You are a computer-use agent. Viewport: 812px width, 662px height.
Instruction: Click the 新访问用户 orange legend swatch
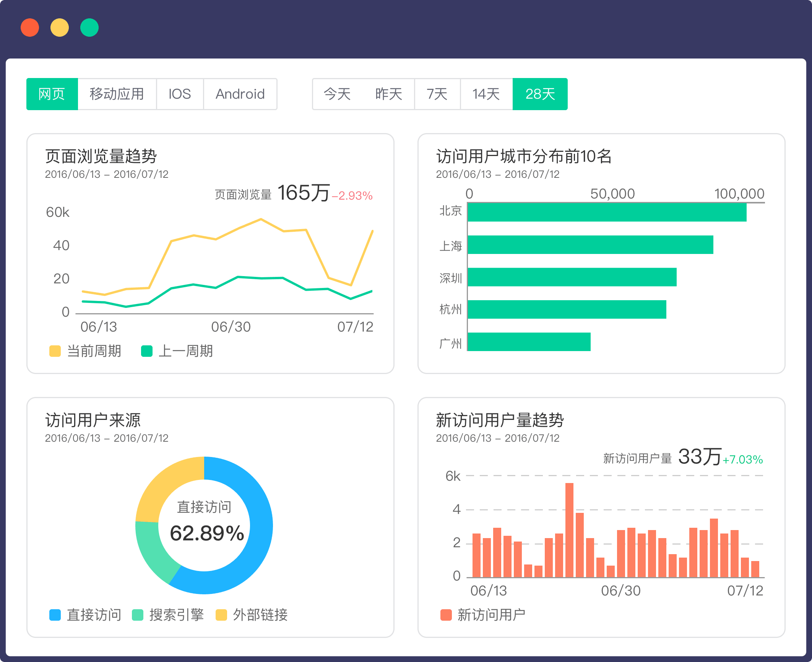446,615
